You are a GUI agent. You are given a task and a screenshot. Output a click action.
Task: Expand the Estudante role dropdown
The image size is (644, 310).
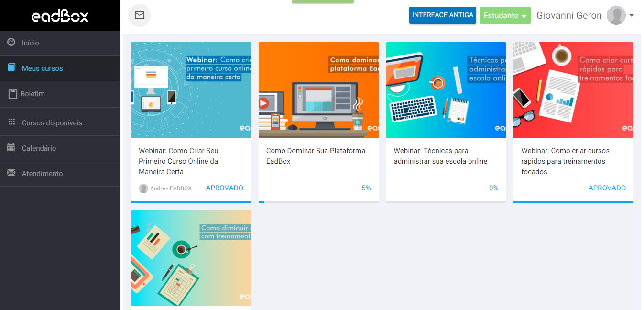505,15
